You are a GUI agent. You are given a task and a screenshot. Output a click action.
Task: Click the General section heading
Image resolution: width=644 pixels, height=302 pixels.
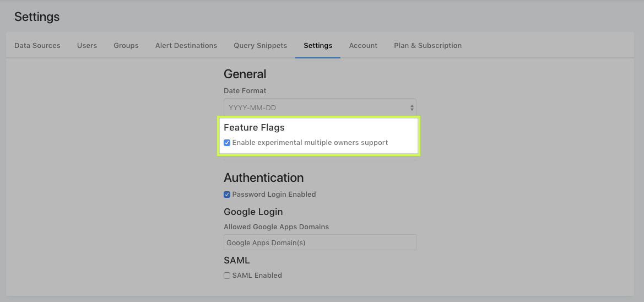tap(245, 74)
